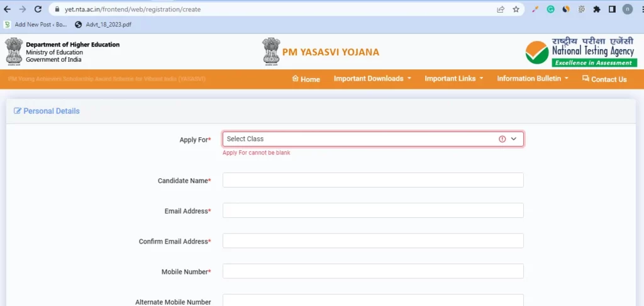The height and width of the screenshot is (306, 644).
Task: Click the Department of Higher Education emblem
Action: (x=14, y=51)
